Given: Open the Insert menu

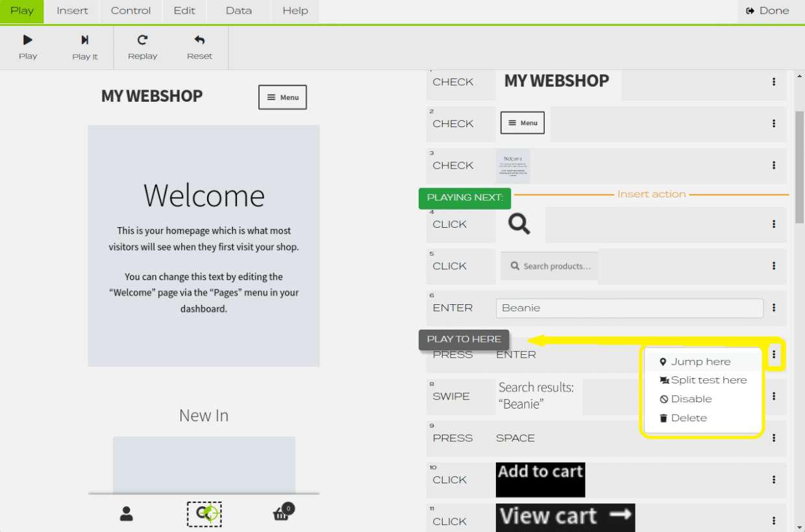Looking at the screenshot, I should (71, 10).
